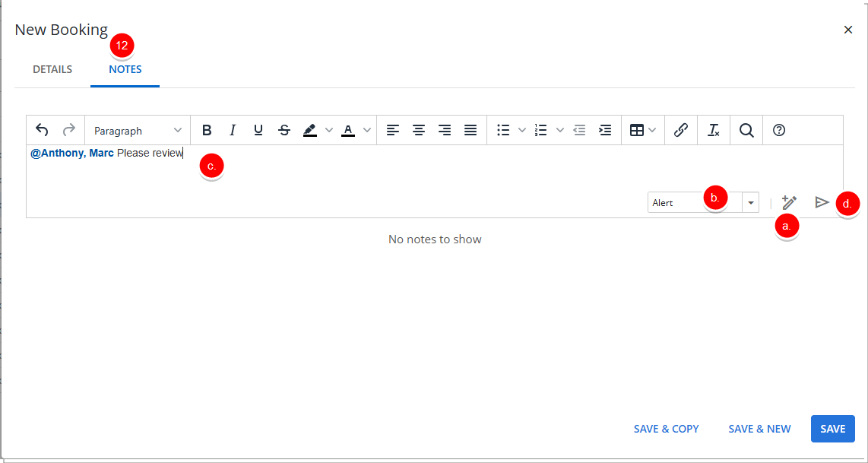The height and width of the screenshot is (463, 868).
Task: Toggle Bold formatting
Action: 207,130
